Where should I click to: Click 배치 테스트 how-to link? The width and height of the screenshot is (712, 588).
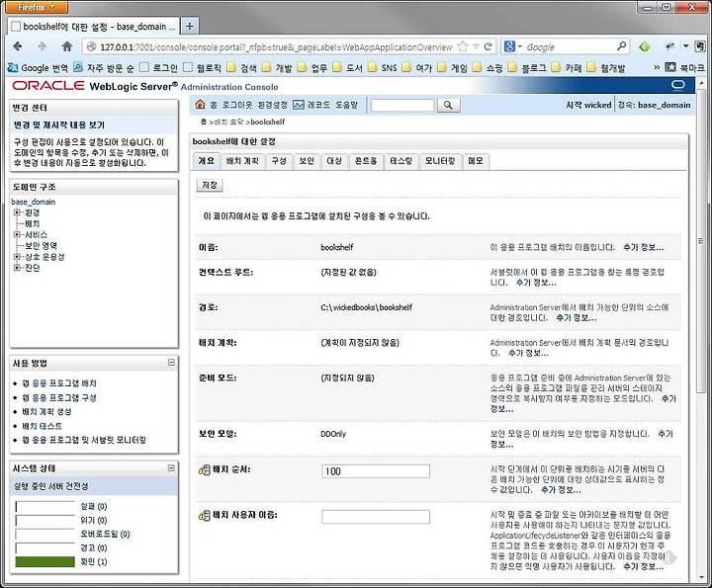[x=42, y=426]
